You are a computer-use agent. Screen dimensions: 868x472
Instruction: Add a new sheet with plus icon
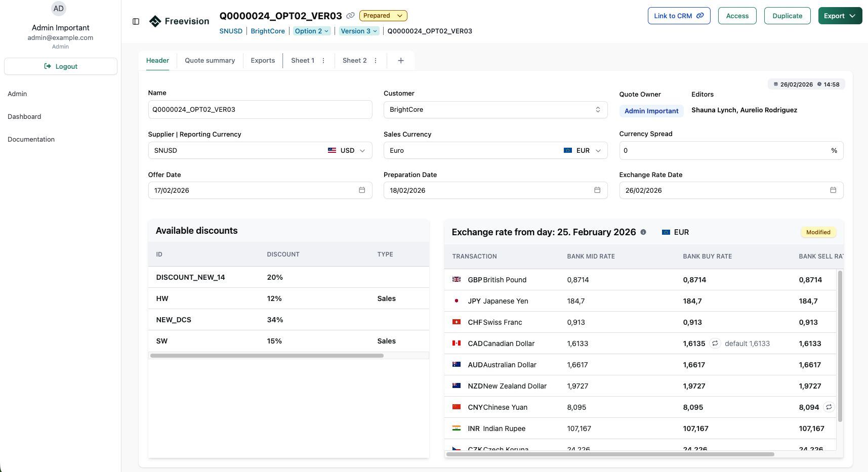(x=401, y=61)
